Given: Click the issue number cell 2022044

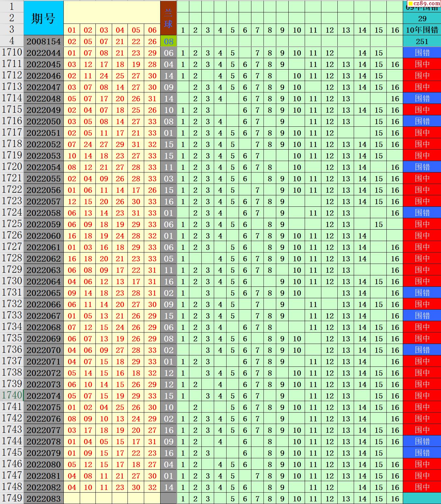Looking at the screenshot, I should 43,53.
